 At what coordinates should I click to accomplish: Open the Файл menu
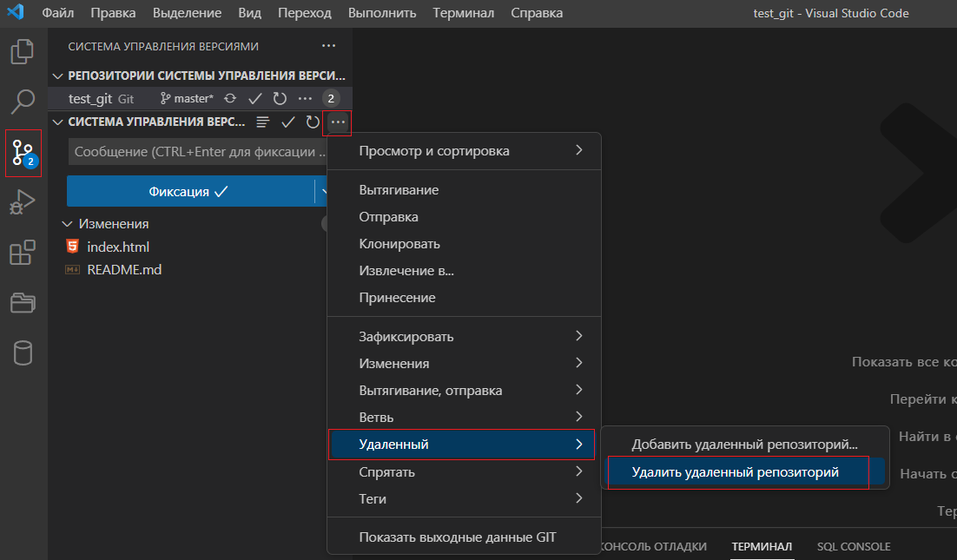58,13
